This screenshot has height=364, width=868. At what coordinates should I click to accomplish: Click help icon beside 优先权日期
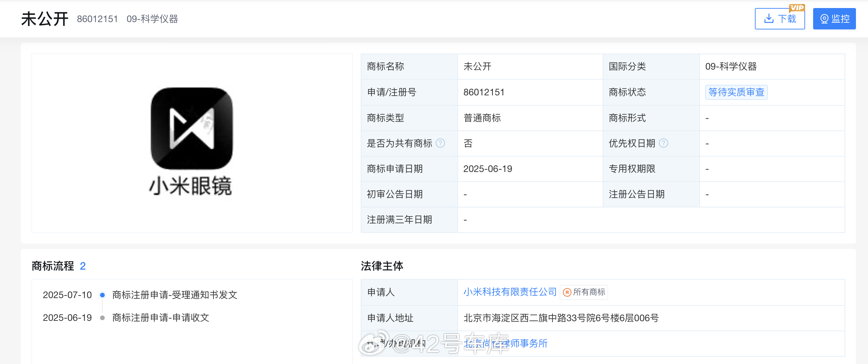[x=663, y=143]
